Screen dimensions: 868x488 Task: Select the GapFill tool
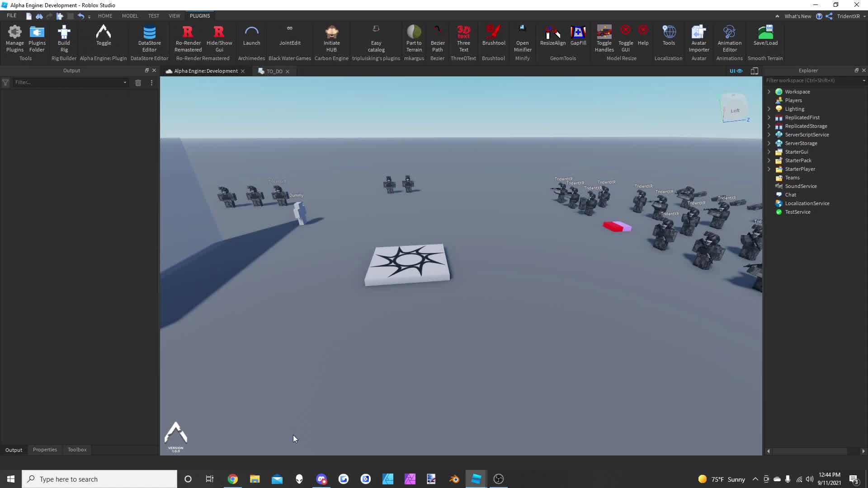click(x=578, y=38)
